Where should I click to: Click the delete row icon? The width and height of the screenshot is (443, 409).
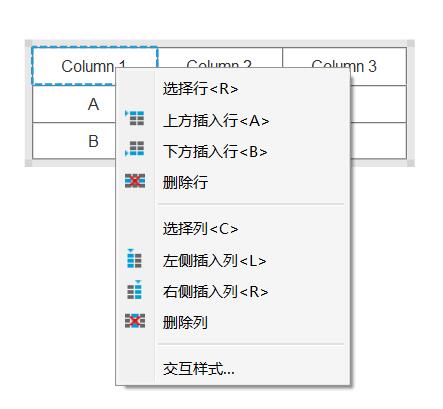(135, 181)
